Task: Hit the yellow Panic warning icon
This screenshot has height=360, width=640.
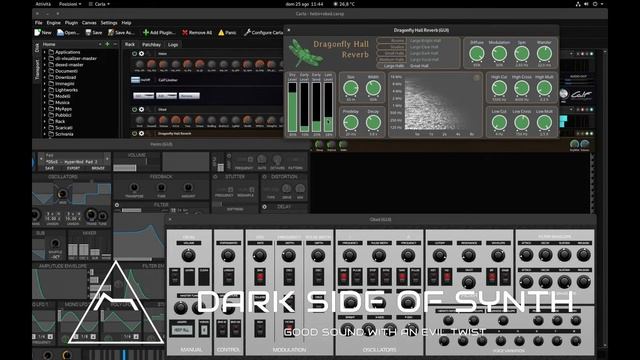Action: pyautogui.click(x=221, y=32)
